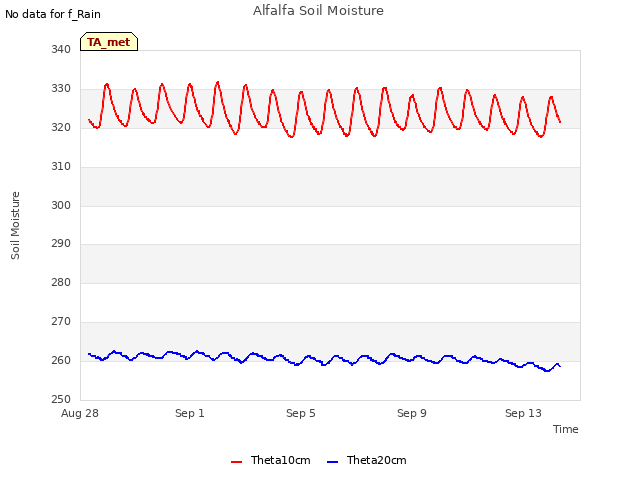This screenshot has width=640, height=480.
Task: Click the red Theta10cm legend swatch
Action: pos(236,462)
